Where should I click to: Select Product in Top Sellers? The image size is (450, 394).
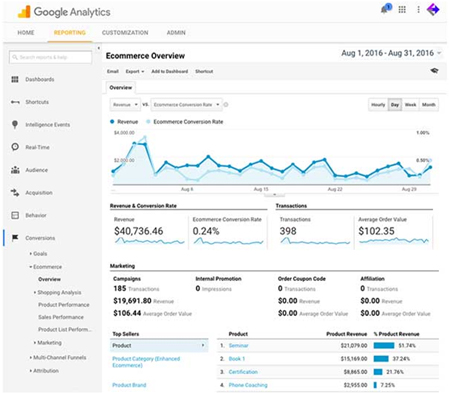(159, 346)
